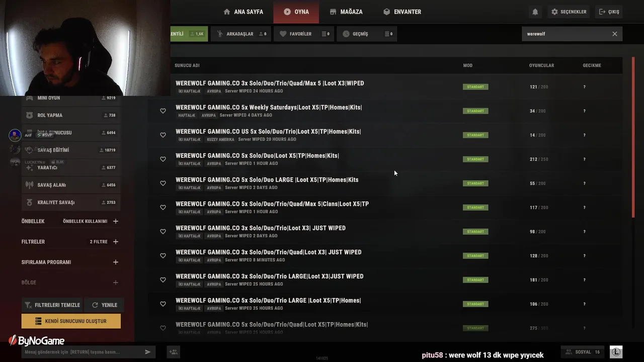Viewport: 644px width, 362px height.
Task: Favorite the 5x Solo/Duo/Trio LARGE server heart
Action: pos(163,304)
